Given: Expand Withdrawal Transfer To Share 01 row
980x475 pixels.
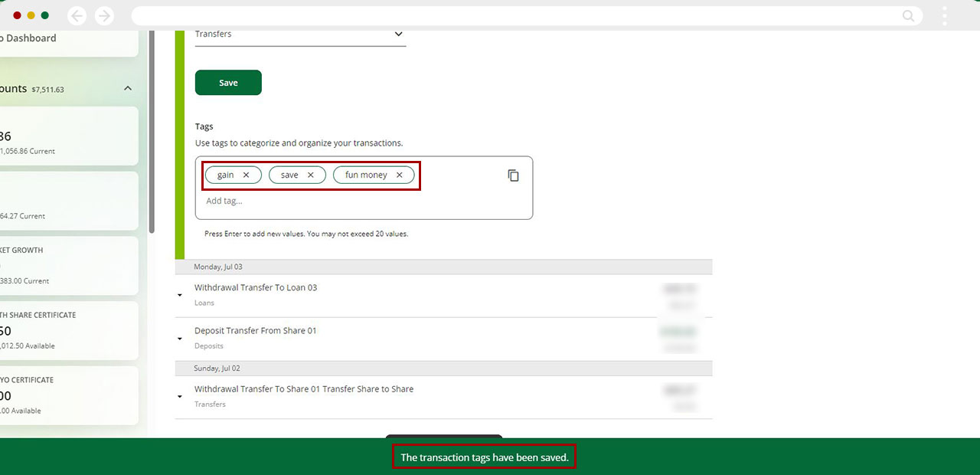Looking at the screenshot, I should point(180,396).
